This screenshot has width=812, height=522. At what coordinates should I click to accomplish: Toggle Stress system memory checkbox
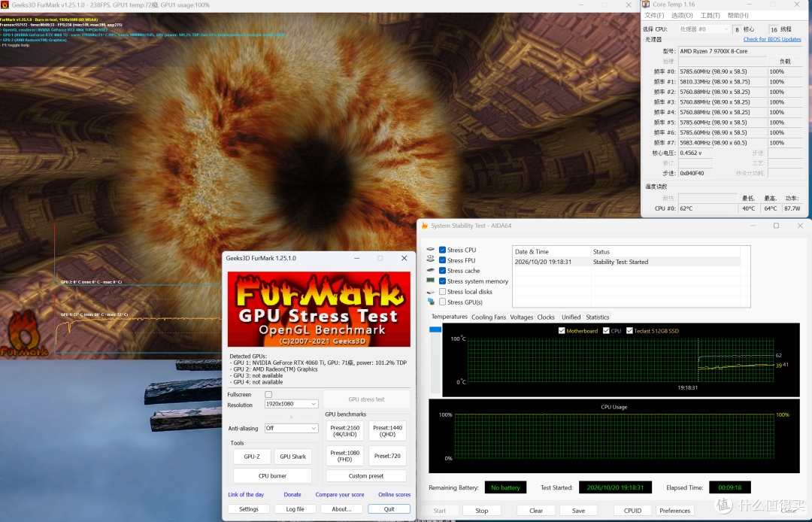click(x=442, y=281)
